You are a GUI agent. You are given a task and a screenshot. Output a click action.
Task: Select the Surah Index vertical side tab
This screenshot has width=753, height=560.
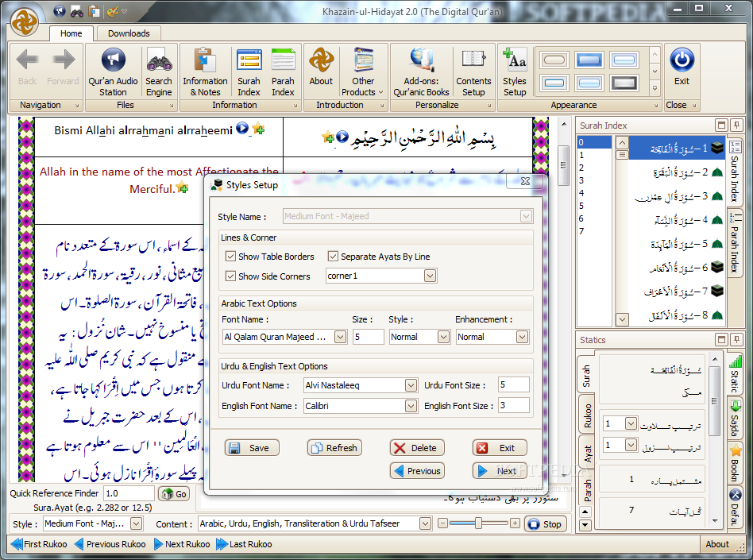tap(735, 172)
